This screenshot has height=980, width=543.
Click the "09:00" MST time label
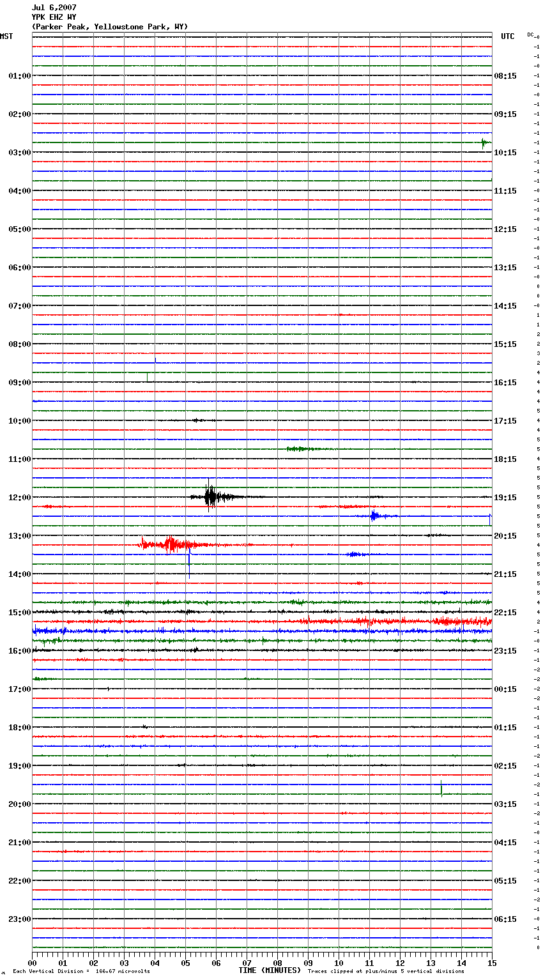[x=20, y=383]
